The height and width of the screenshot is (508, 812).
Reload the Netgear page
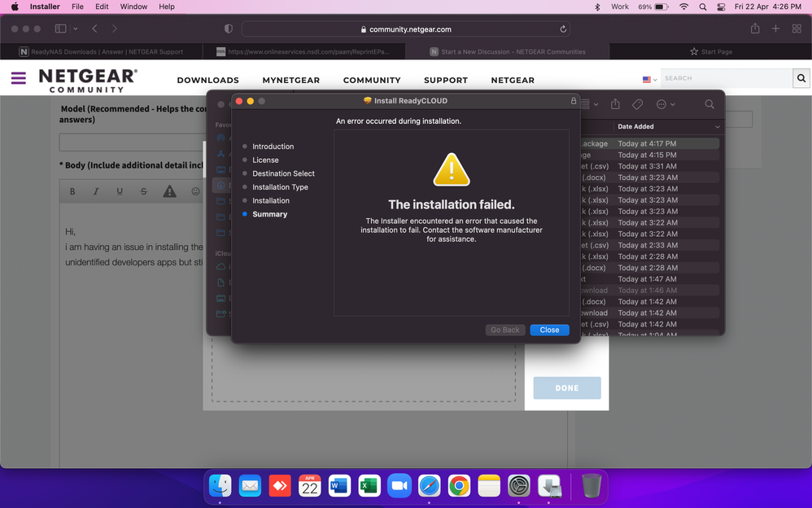[563, 29]
